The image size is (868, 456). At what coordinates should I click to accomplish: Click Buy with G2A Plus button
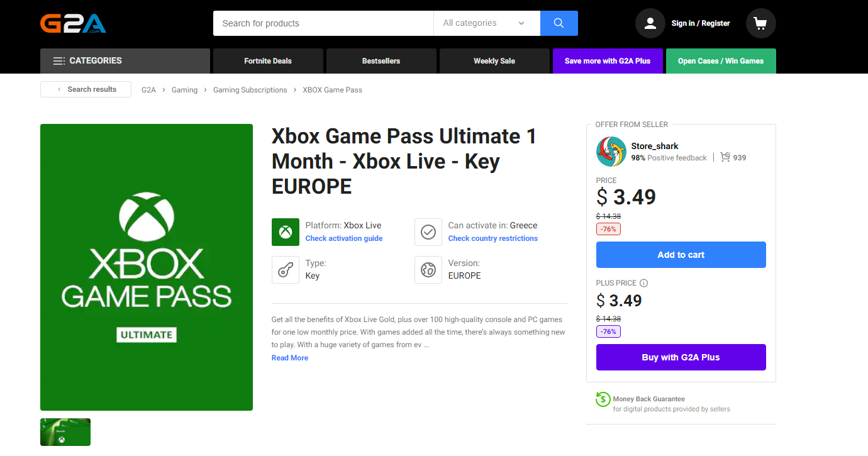[681, 357]
